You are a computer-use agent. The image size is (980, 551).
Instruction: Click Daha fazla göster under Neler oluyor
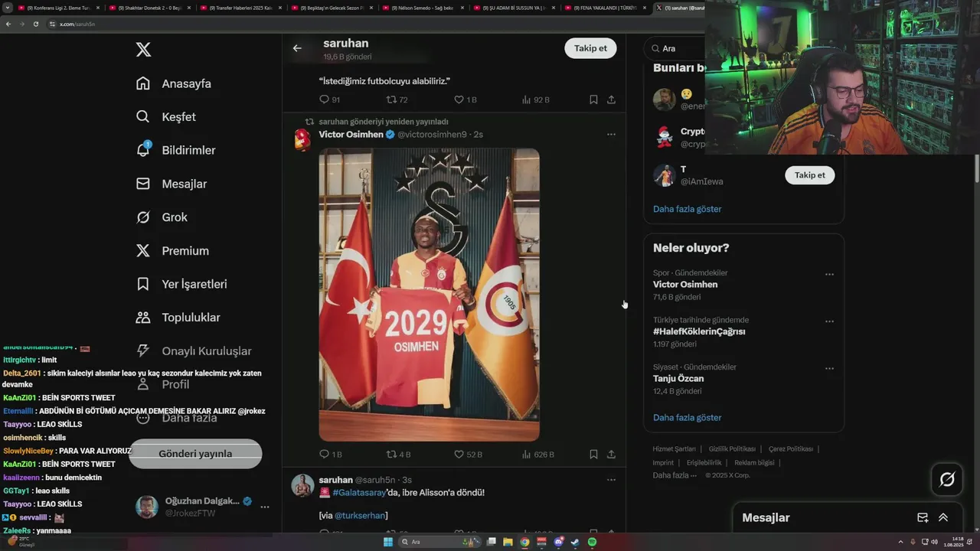pyautogui.click(x=687, y=418)
